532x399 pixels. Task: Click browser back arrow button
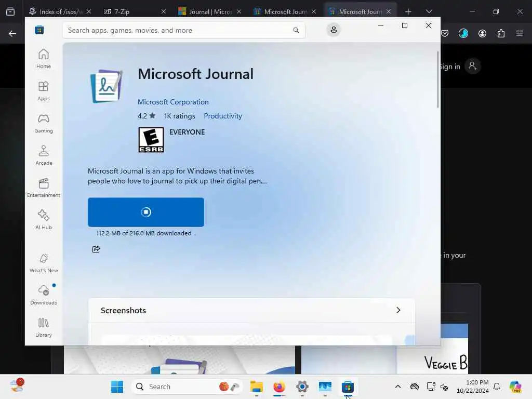point(12,33)
